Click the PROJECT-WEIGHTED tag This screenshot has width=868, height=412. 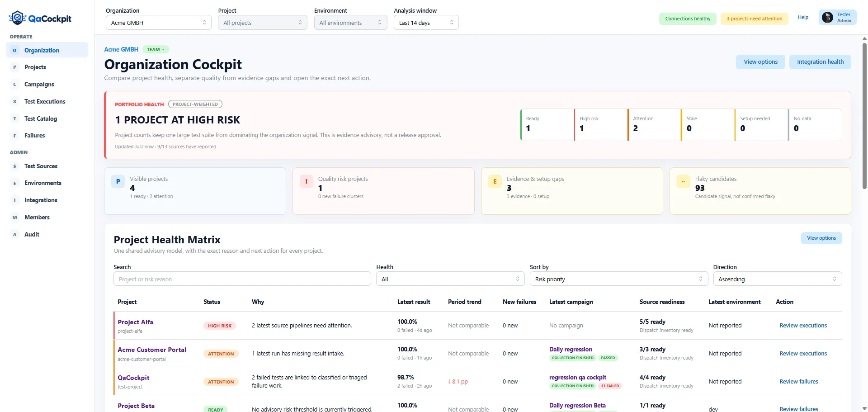195,104
